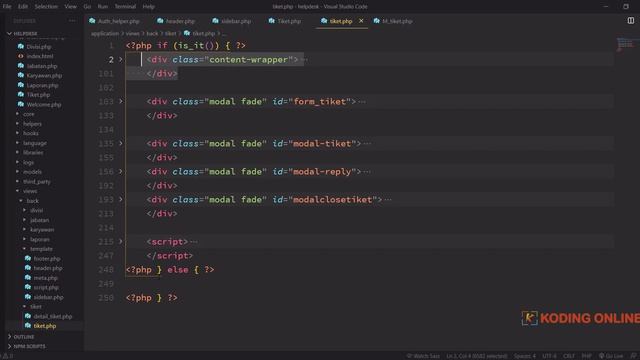The width and height of the screenshot is (640, 360).
Task: Click the PHP language mode indicator
Action: pyautogui.click(x=587, y=356)
